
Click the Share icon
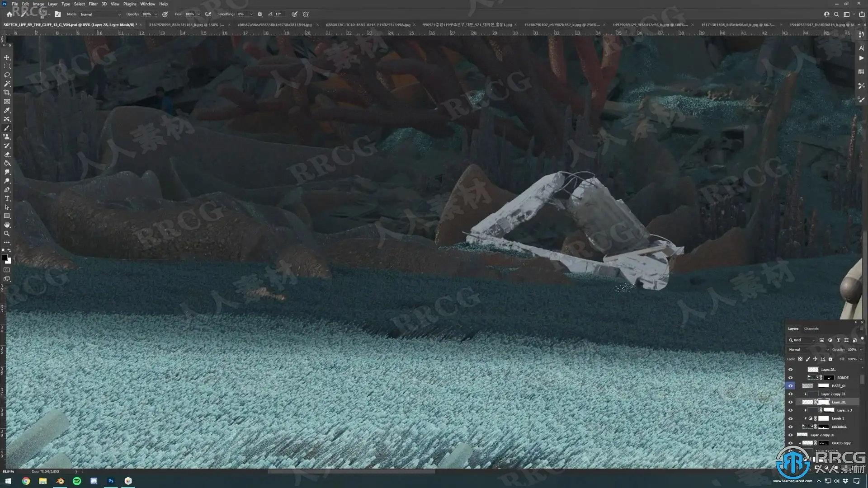point(862,14)
